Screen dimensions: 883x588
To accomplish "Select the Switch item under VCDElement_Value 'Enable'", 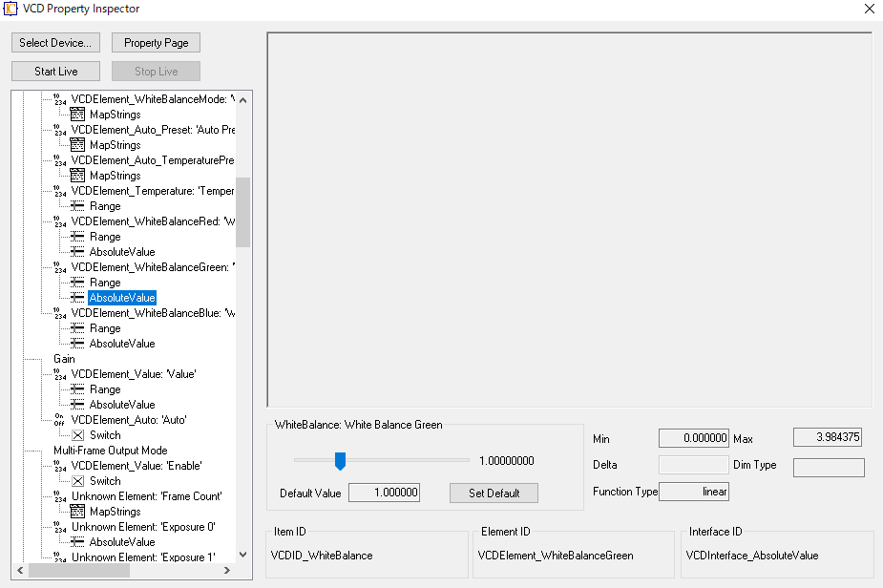I will pyautogui.click(x=105, y=481).
